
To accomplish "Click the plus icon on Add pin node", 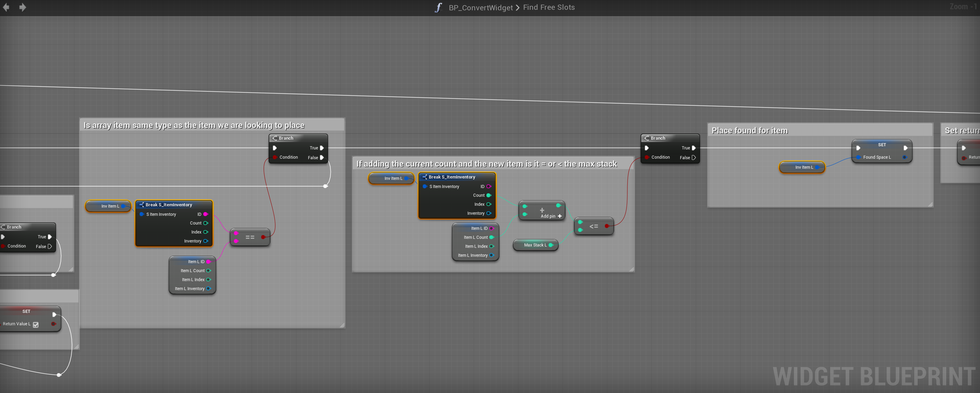I will (x=560, y=216).
